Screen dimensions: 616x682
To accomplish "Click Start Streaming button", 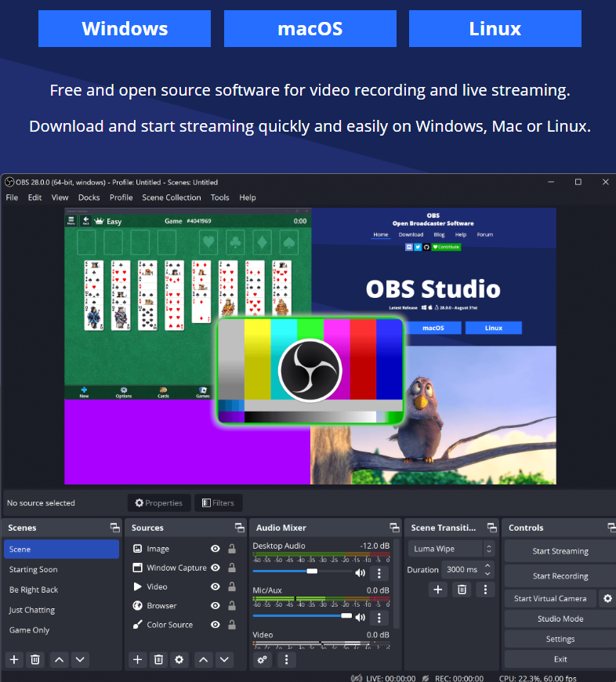I will point(560,551).
